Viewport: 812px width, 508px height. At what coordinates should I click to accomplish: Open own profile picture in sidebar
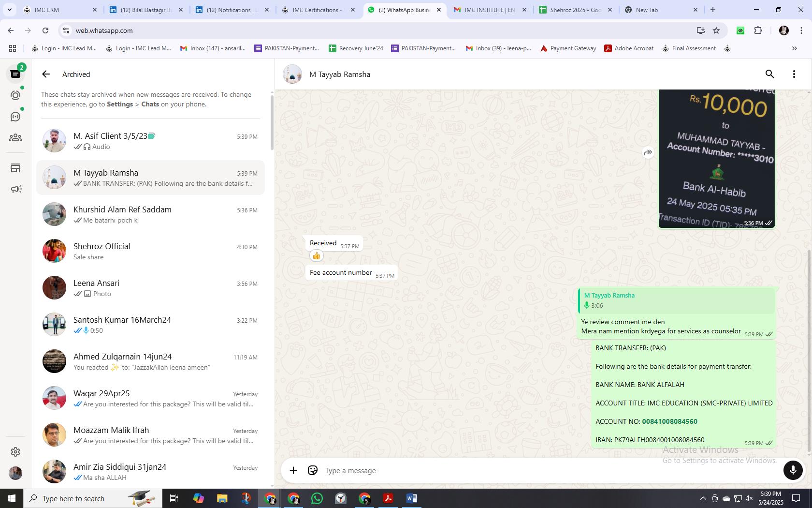(x=15, y=473)
